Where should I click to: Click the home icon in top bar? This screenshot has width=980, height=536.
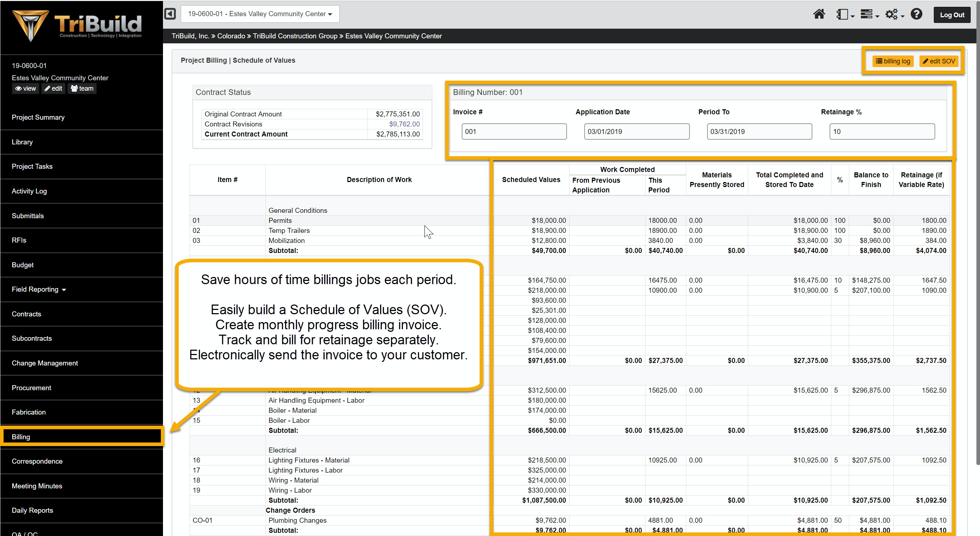[819, 14]
